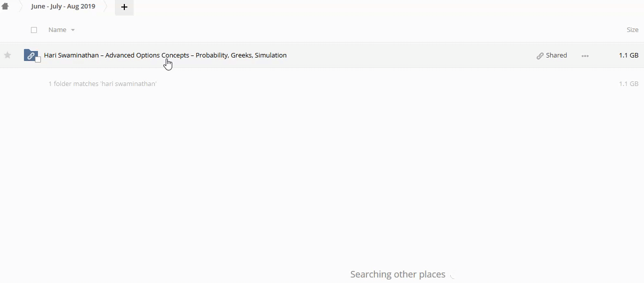The height and width of the screenshot is (283, 644).
Task: Click the breadcrumb chevron after the Home icon
Action: pos(20,7)
